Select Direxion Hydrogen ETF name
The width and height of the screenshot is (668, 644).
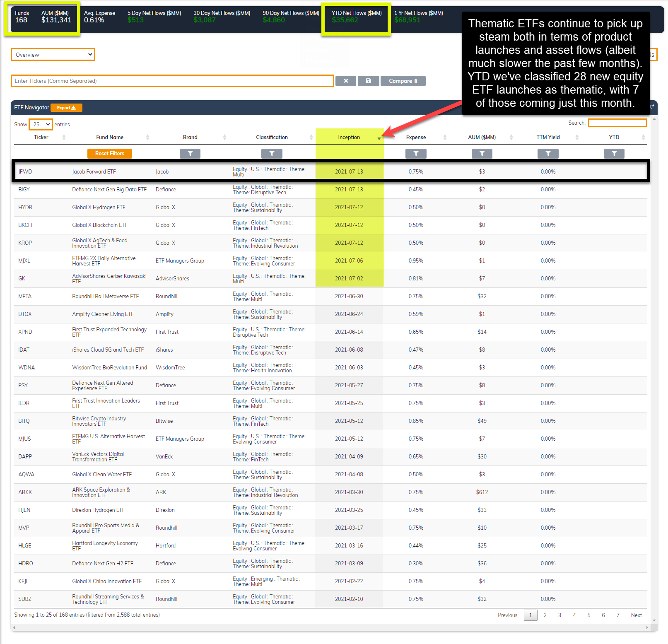coord(99,510)
